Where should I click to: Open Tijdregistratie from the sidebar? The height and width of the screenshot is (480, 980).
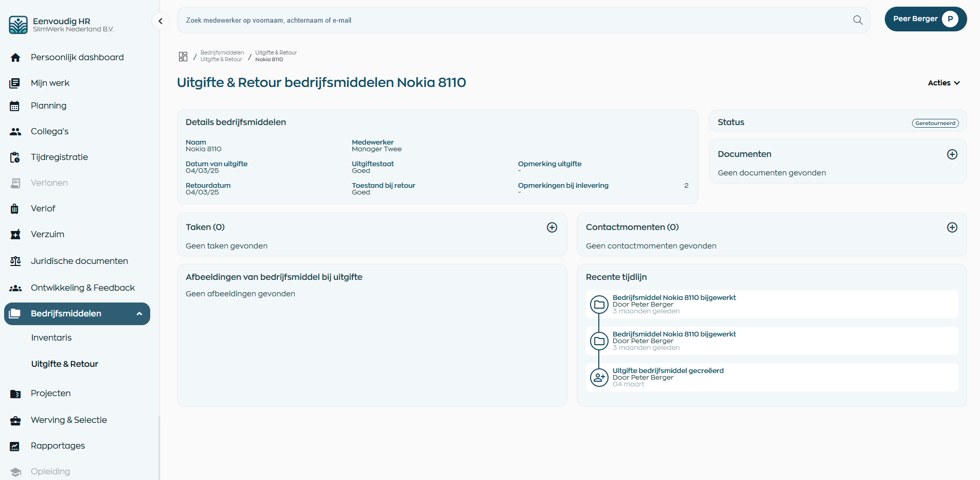pos(59,157)
